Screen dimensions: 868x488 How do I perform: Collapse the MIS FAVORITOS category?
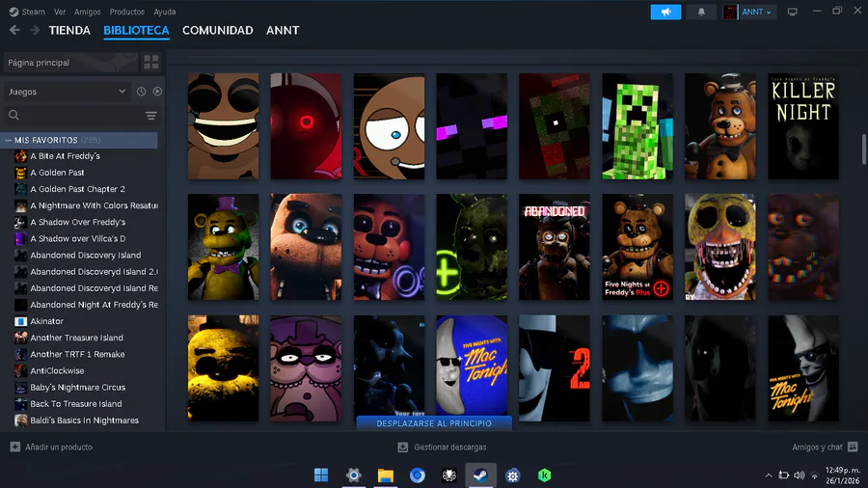[9, 141]
